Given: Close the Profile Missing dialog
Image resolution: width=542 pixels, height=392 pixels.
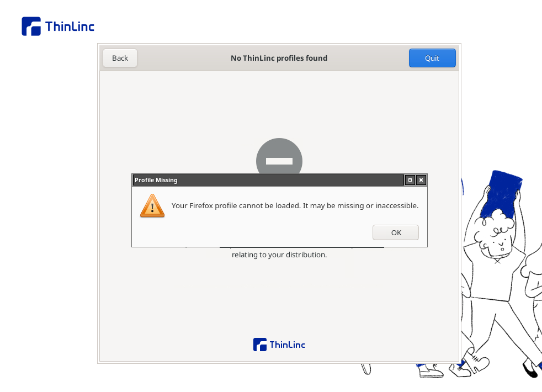Looking at the screenshot, I should point(421,180).
